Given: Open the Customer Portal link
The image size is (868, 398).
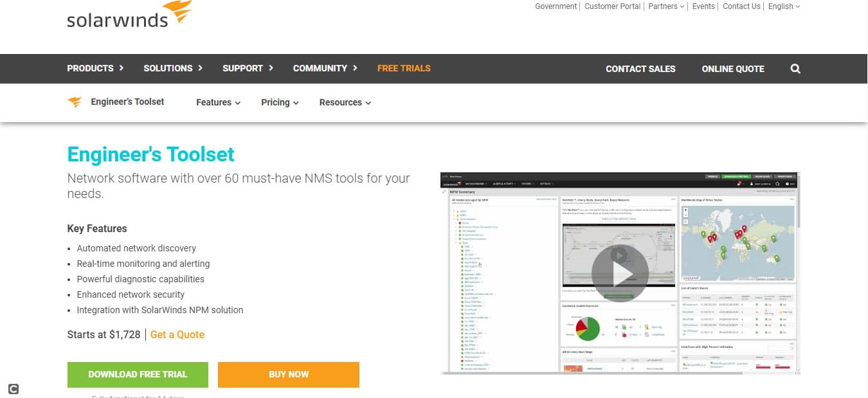Looking at the screenshot, I should pyautogui.click(x=613, y=6).
